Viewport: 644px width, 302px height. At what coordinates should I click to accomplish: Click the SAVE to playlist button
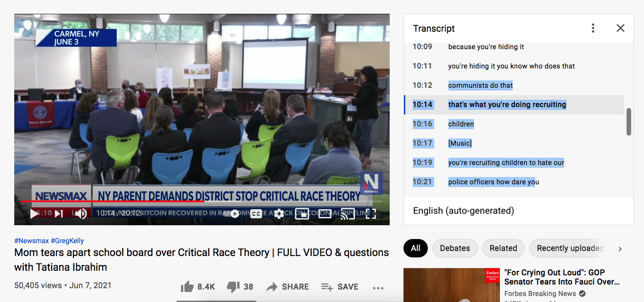(x=340, y=287)
